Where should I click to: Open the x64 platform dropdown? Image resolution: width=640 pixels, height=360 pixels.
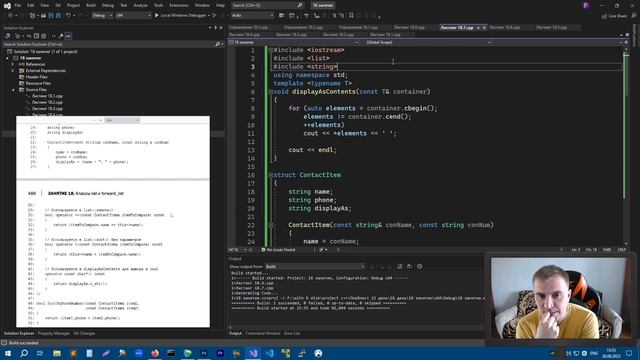pos(133,15)
